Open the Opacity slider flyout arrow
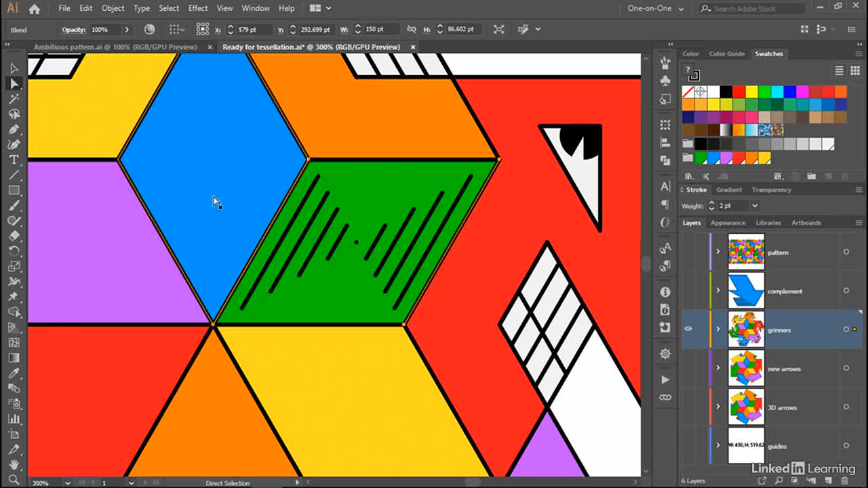Screen dimensions: 868x488 click(126, 30)
